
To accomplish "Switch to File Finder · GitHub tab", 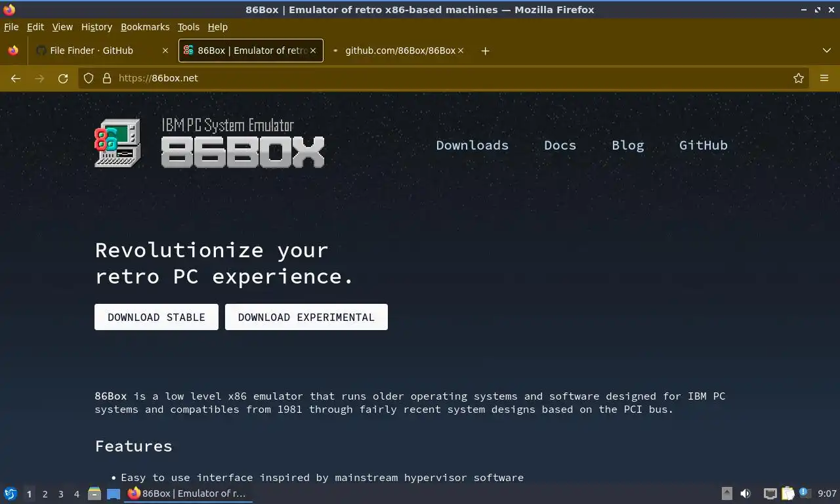I will [x=102, y=51].
